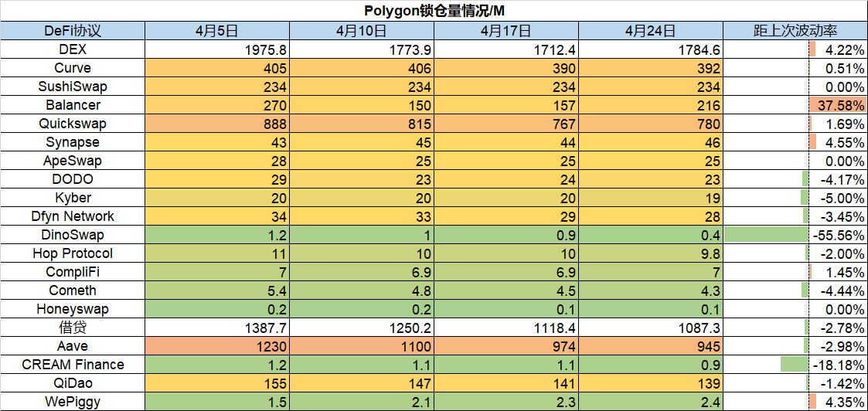Image resolution: width=868 pixels, height=411 pixels.
Task: Select the "4月24日" column header
Action: coord(651,31)
